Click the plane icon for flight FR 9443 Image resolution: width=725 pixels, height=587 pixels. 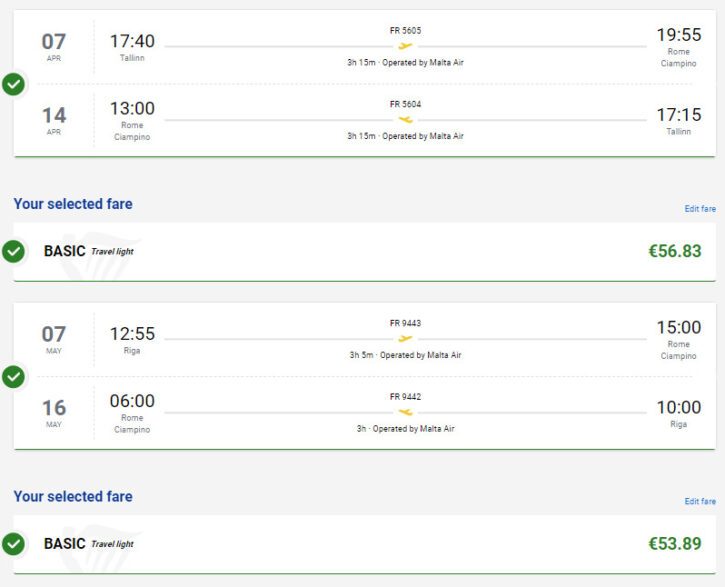[x=405, y=339]
